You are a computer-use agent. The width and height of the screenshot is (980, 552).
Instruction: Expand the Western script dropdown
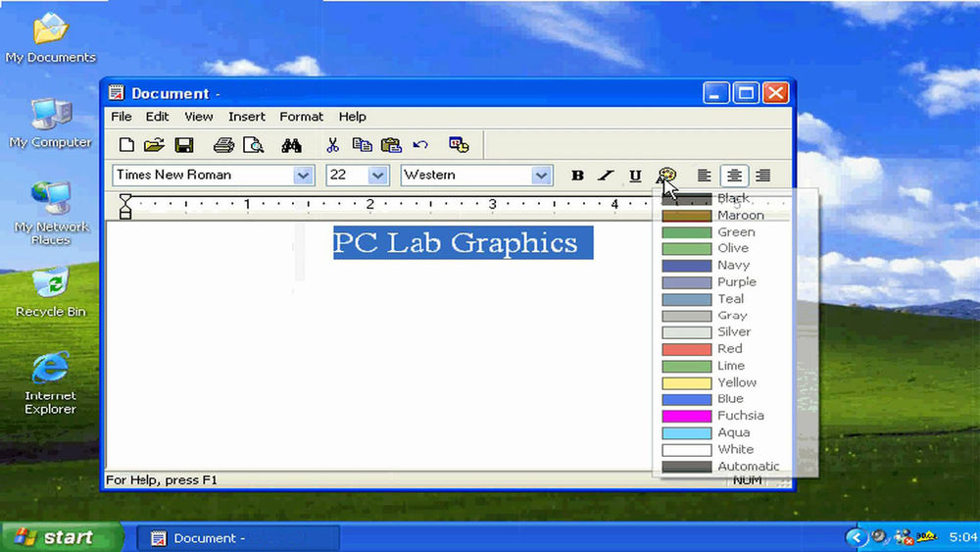(x=541, y=176)
